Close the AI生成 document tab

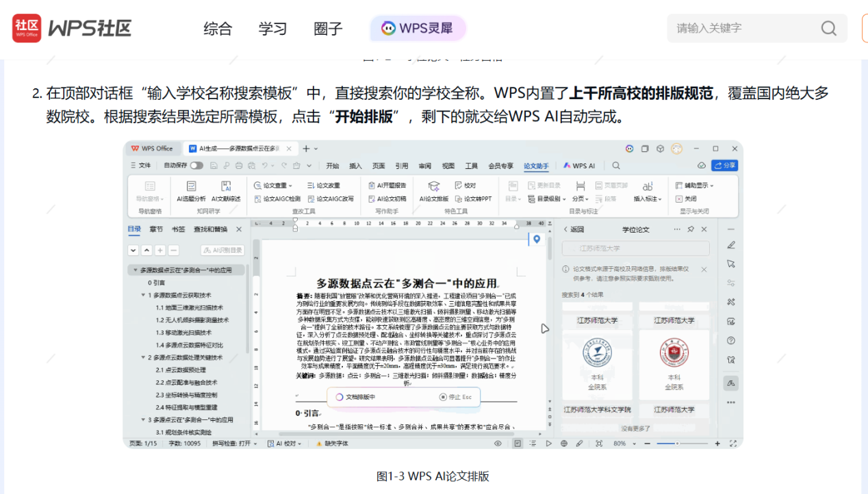pos(290,148)
